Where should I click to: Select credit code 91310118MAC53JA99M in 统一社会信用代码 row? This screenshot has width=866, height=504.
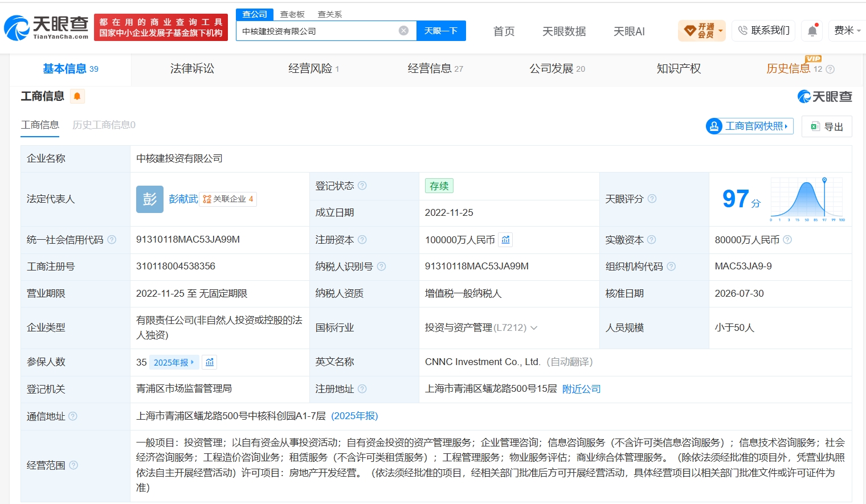tap(188, 240)
